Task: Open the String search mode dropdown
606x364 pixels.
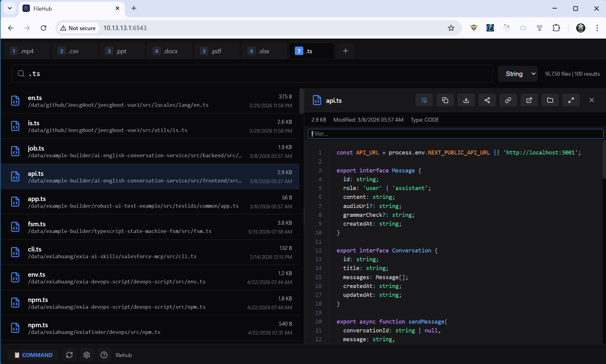Action: pyautogui.click(x=518, y=74)
